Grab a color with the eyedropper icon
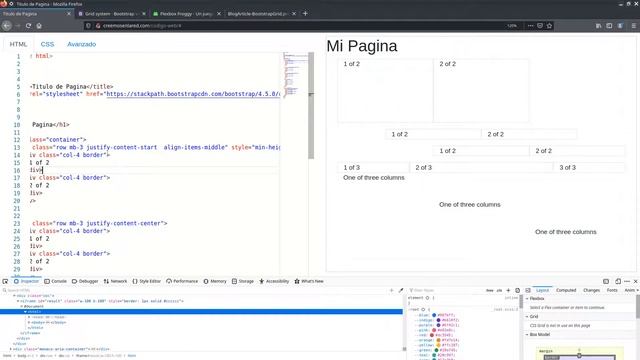Screen dimensions: 640x360 (401, 290)
